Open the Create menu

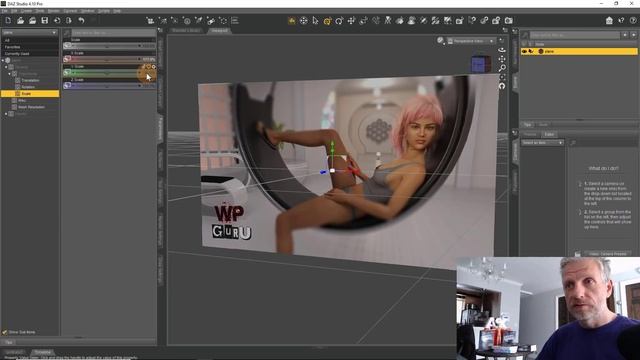[x=26, y=11]
